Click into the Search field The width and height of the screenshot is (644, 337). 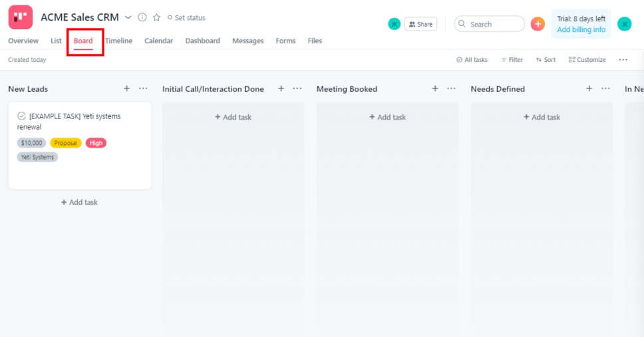pos(490,24)
